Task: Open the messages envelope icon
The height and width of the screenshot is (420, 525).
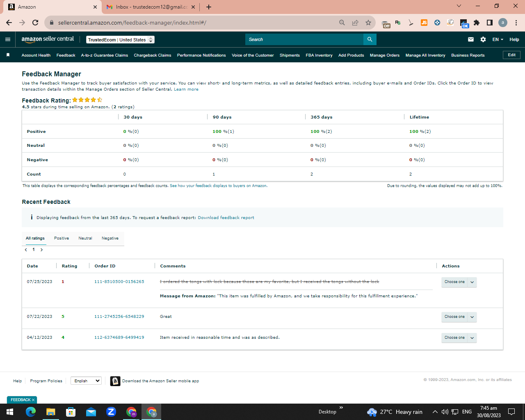Action: (471, 39)
